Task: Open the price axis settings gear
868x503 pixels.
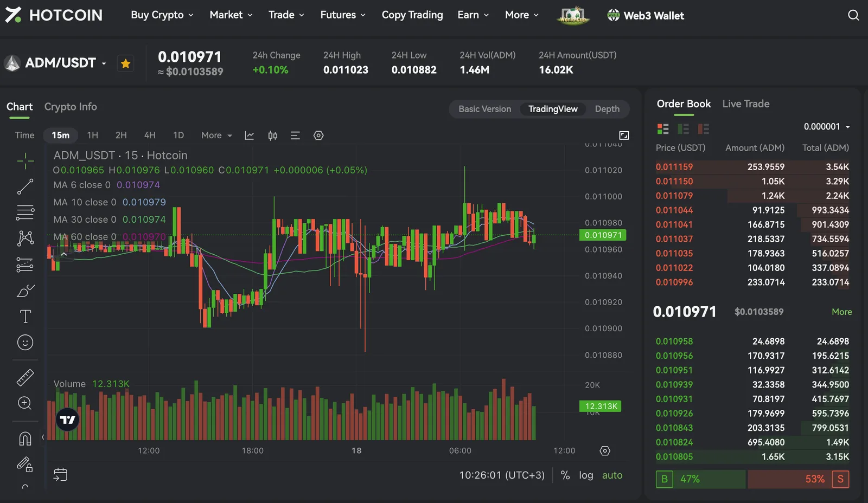Action: pyautogui.click(x=605, y=451)
